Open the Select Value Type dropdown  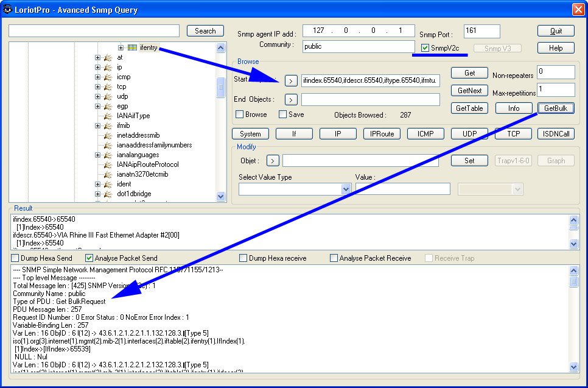(x=345, y=189)
